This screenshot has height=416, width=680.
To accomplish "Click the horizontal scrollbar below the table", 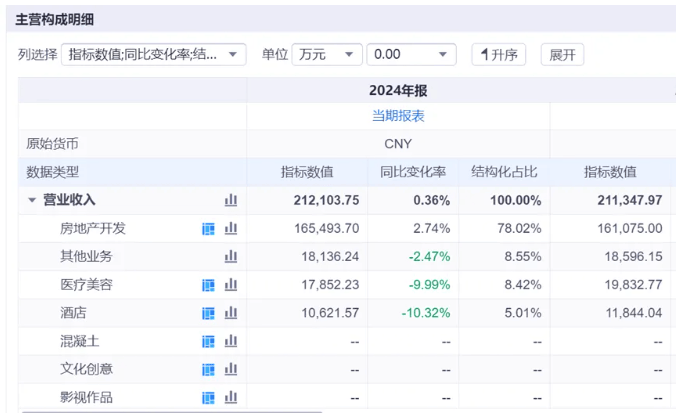I will 172,412.
